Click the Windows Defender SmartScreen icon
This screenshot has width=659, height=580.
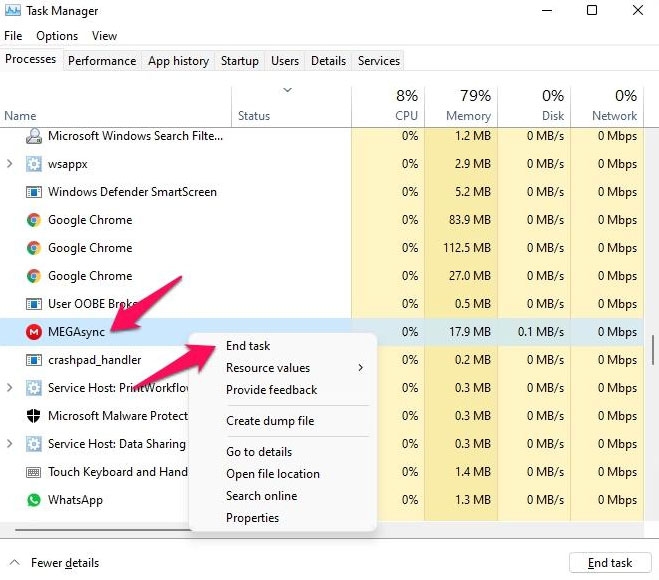pos(34,192)
